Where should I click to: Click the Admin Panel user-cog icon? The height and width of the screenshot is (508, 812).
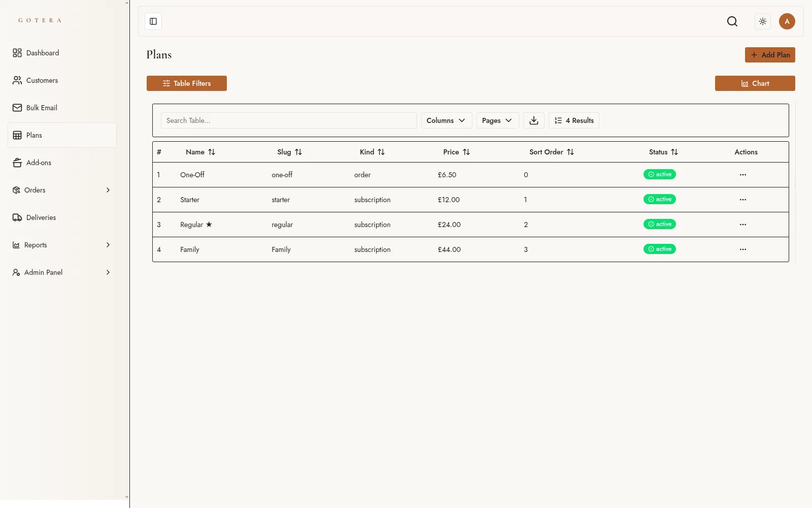coord(16,272)
